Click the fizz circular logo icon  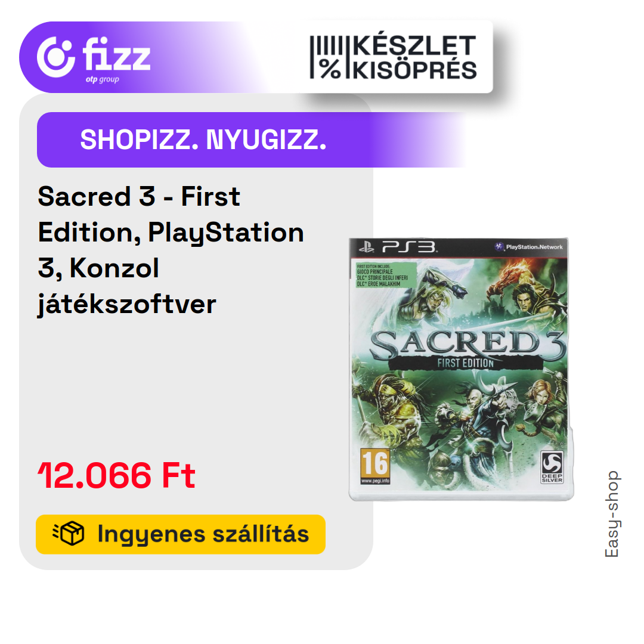(x=56, y=57)
